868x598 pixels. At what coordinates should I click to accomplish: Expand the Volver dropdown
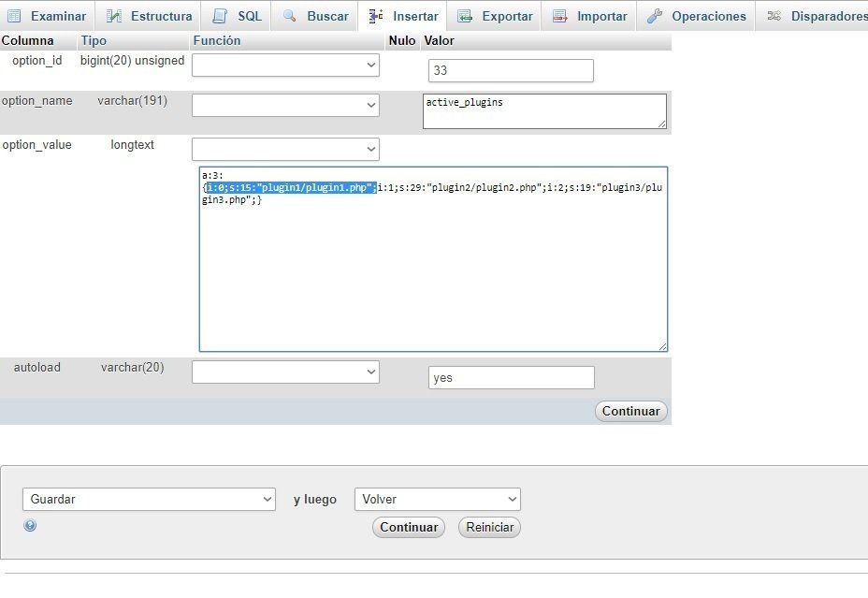click(x=437, y=500)
